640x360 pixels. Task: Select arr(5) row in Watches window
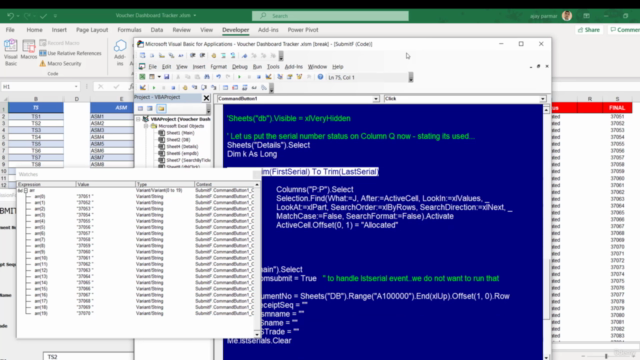click(x=137, y=227)
